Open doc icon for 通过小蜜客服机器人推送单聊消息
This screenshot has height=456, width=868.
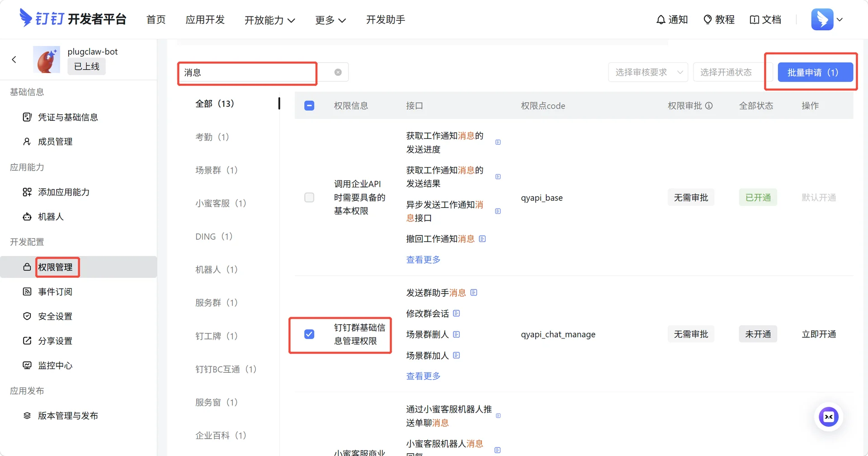[498, 416]
